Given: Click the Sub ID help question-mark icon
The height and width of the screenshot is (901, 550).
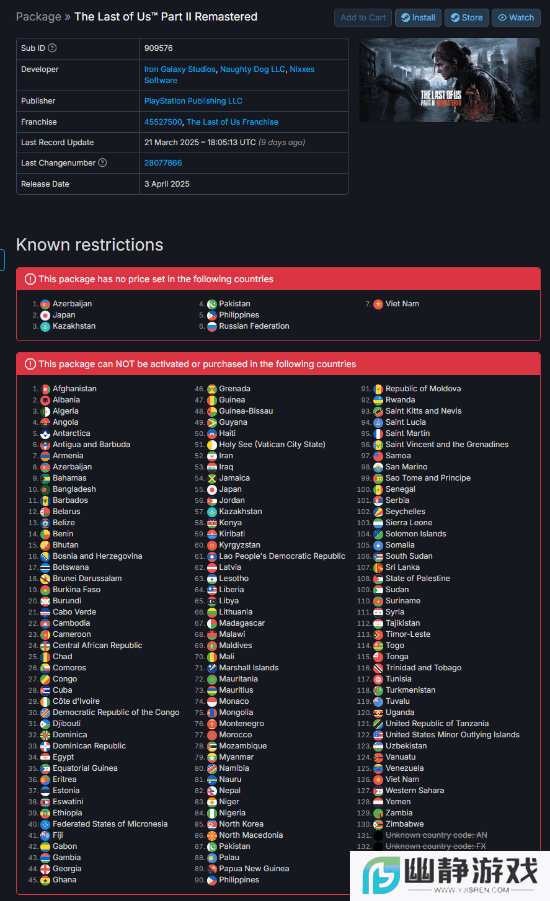Looking at the screenshot, I should point(52,48).
